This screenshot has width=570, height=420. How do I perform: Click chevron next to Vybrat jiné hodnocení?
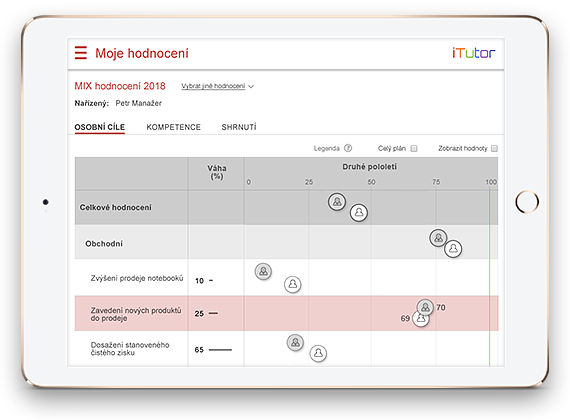pyautogui.click(x=251, y=87)
